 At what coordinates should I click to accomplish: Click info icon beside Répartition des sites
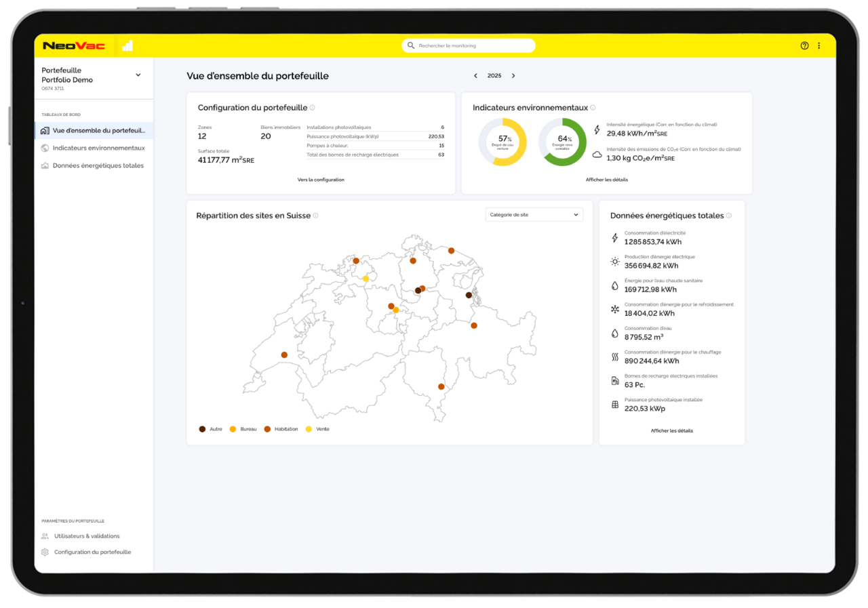click(x=315, y=216)
